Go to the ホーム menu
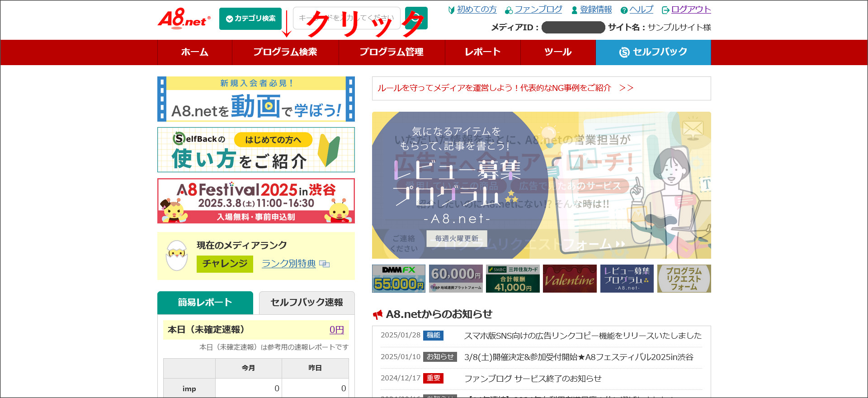The width and height of the screenshot is (868, 398). [x=195, y=52]
